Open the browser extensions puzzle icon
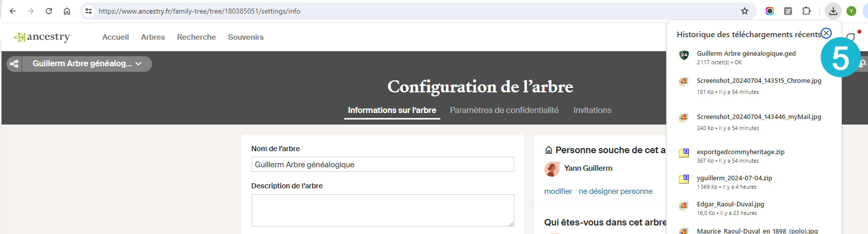Screen dimensions: 868x234 [x=806, y=11]
